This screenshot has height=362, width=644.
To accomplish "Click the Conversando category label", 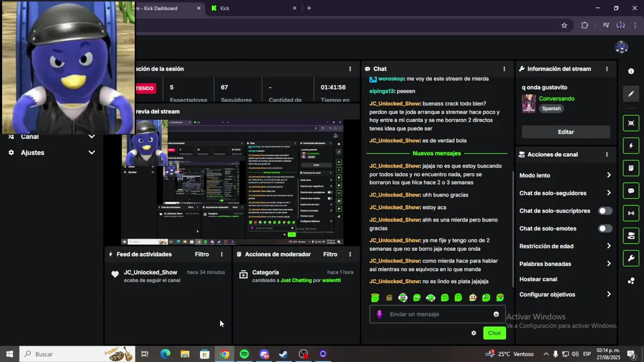I will pos(556,99).
